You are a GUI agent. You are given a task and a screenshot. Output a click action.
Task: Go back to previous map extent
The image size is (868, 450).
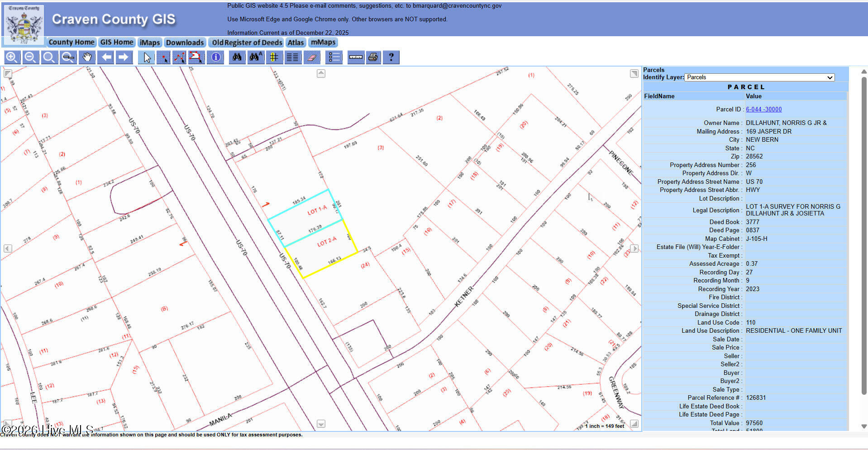[x=106, y=57]
